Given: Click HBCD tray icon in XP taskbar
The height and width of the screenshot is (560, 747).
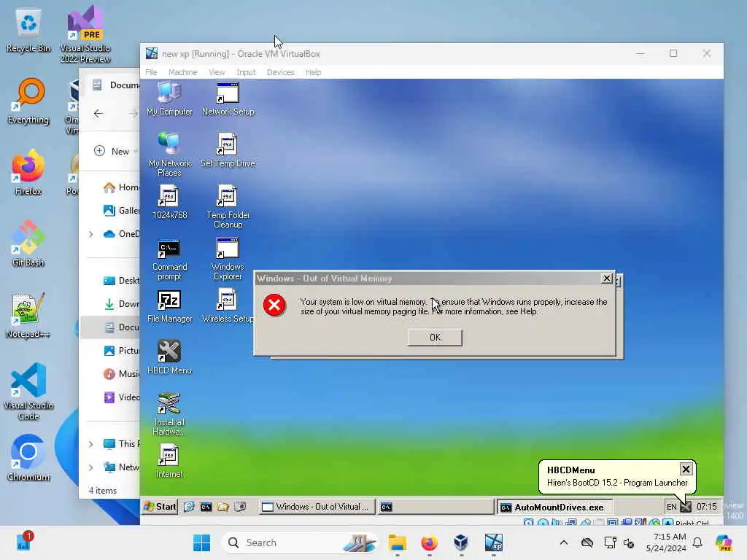Looking at the screenshot, I should click(x=686, y=507).
